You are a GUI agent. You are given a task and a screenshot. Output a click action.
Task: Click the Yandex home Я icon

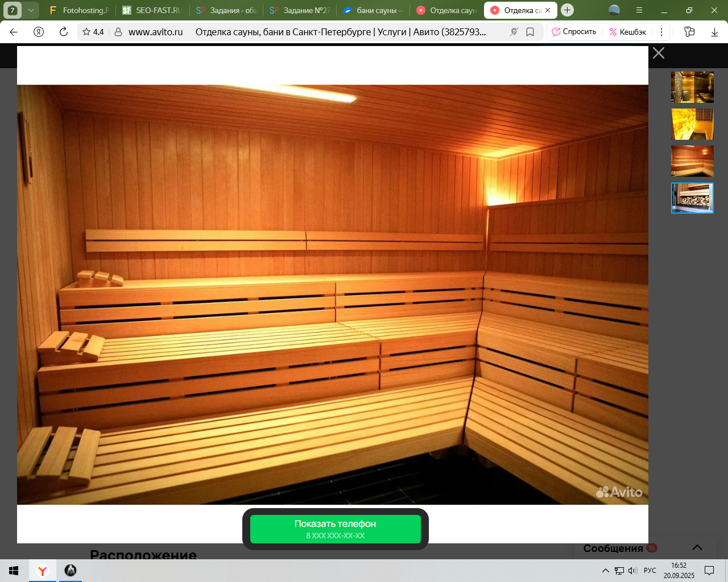coord(39,32)
